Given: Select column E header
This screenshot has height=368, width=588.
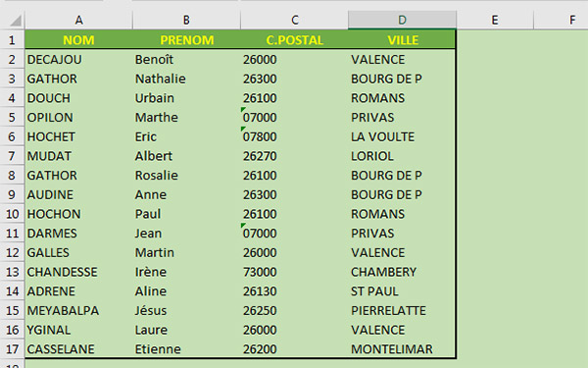Looking at the screenshot, I should [x=495, y=20].
